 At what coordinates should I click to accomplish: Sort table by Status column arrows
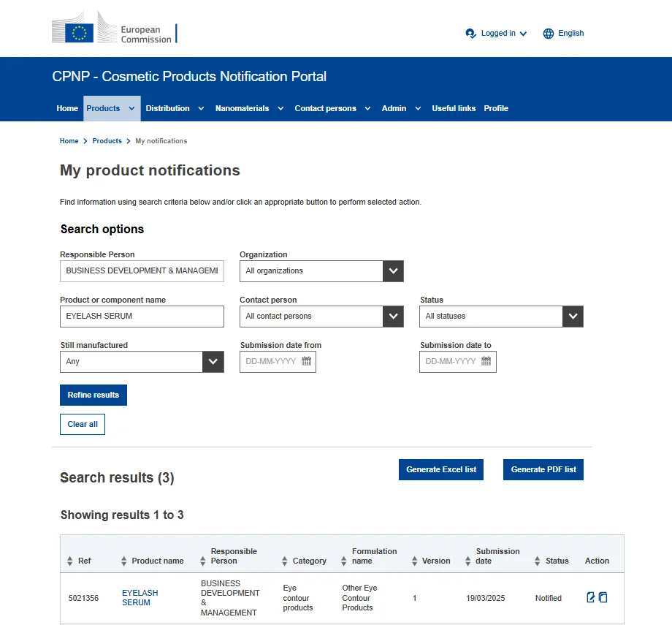(538, 561)
